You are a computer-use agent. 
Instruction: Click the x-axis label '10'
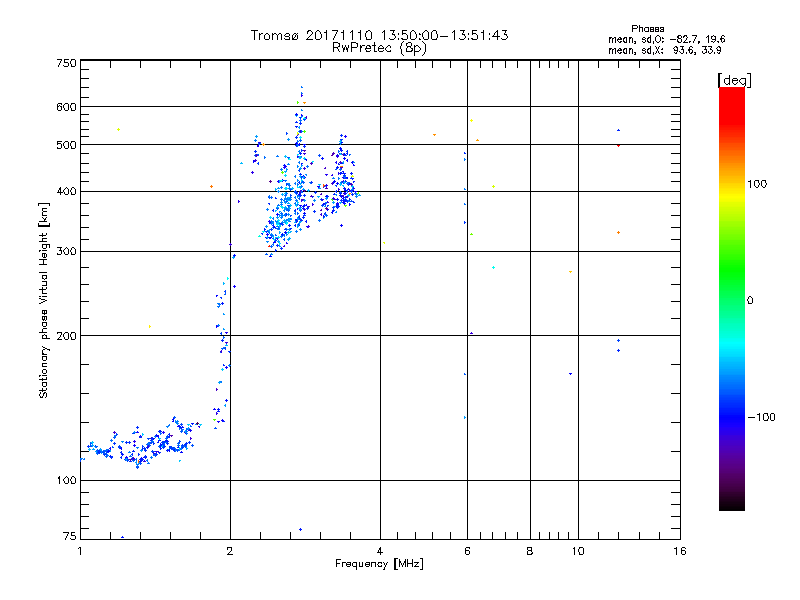click(578, 551)
